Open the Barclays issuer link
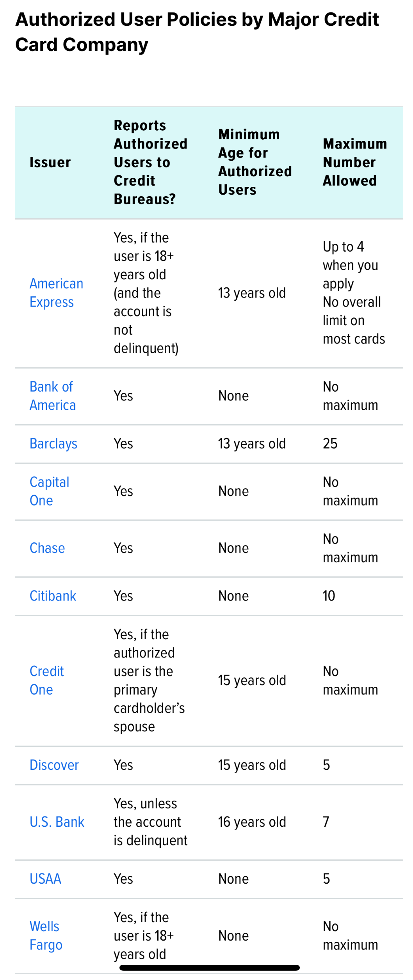413x980 pixels. [x=53, y=444]
